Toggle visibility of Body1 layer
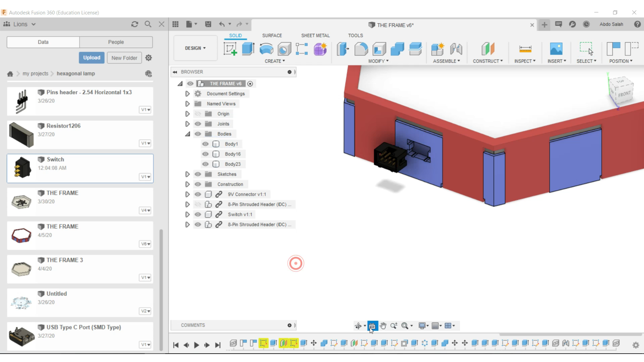This screenshot has height=362, width=644. tap(205, 144)
